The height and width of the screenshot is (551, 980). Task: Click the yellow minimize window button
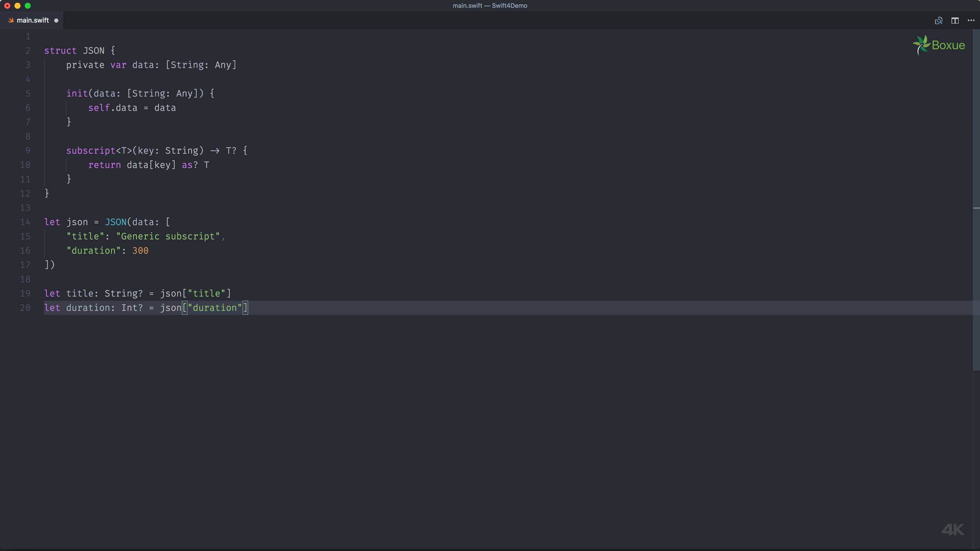click(17, 6)
